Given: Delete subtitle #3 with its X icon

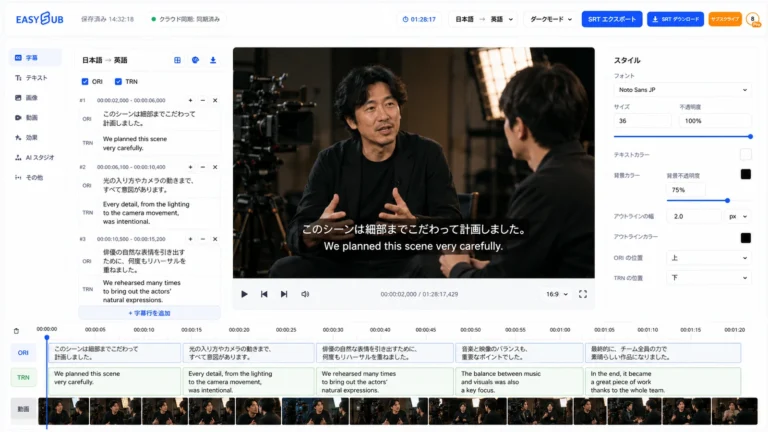Looking at the screenshot, I should pos(215,239).
